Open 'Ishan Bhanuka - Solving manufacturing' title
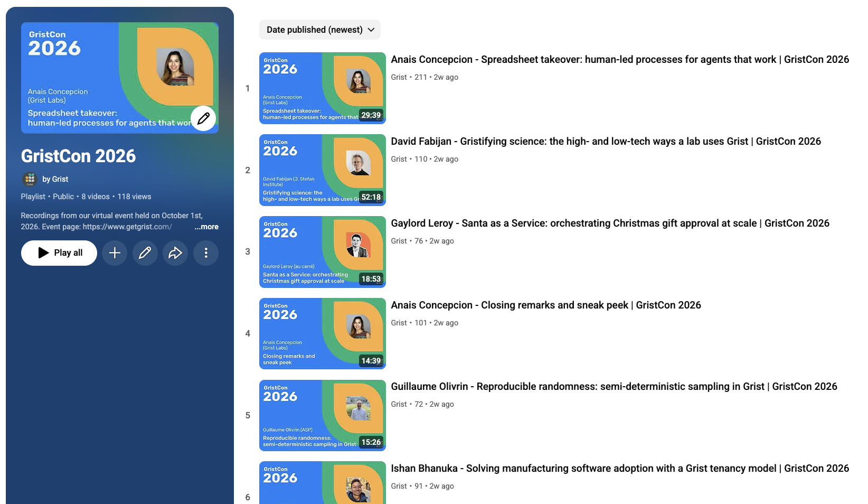868x504 pixels. pyautogui.click(x=620, y=469)
